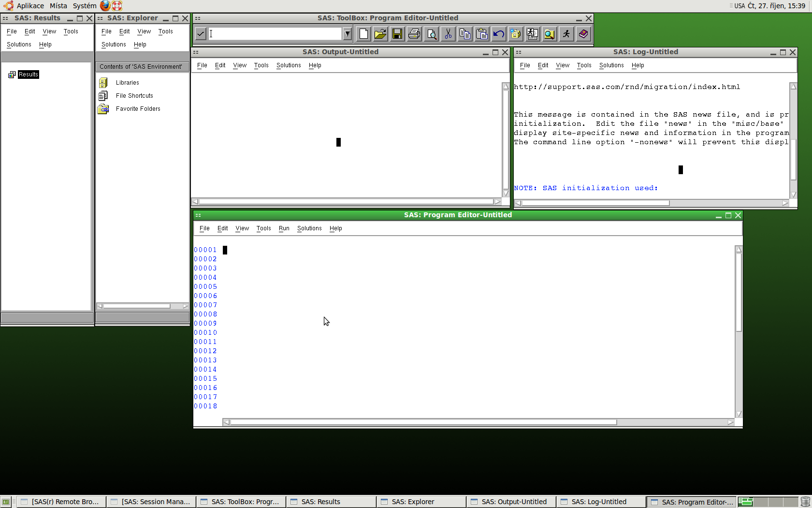Click line number 00005 in Program Editor

point(205,287)
